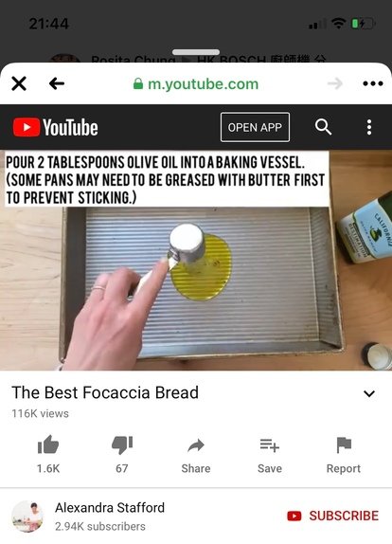Open browser options three-dot menu
The image size is (392, 544).
coord(373,83)
